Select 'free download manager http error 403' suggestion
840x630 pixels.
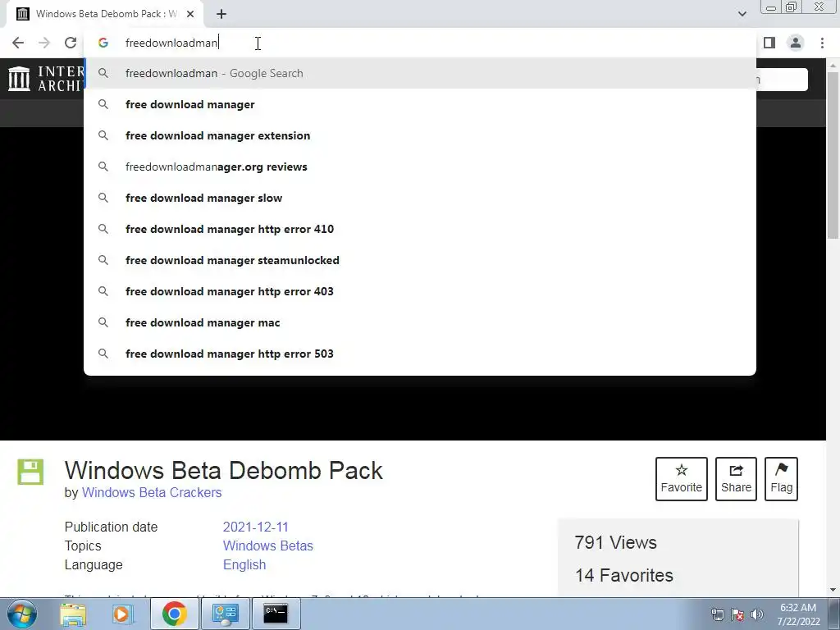click(x=420, y=291)
